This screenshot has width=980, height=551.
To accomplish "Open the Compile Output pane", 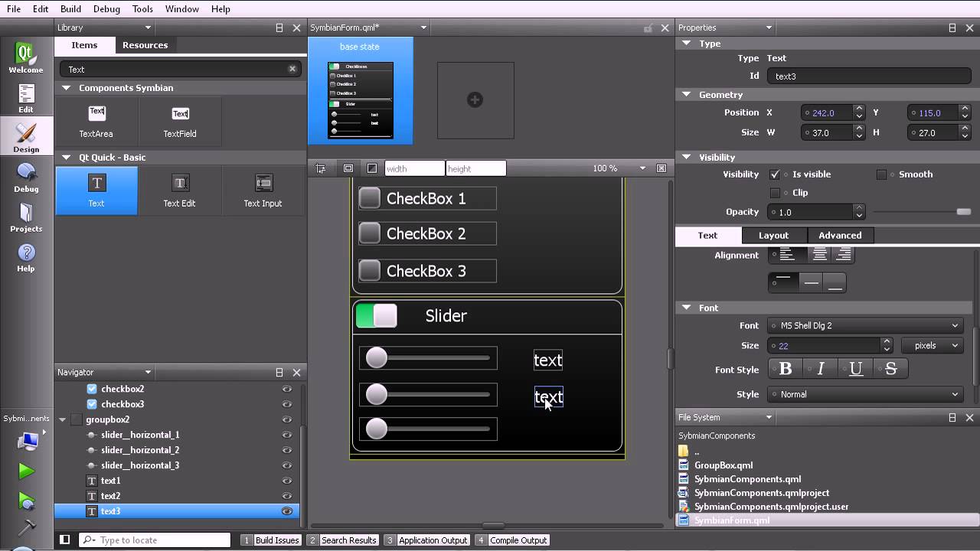I will (512, 540).
